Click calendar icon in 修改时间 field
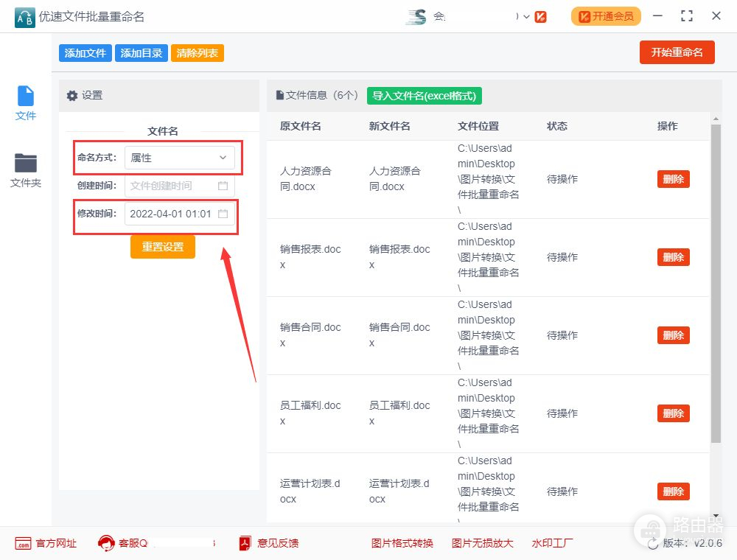Viewport: 737px width, 560px height. (223, 214)
